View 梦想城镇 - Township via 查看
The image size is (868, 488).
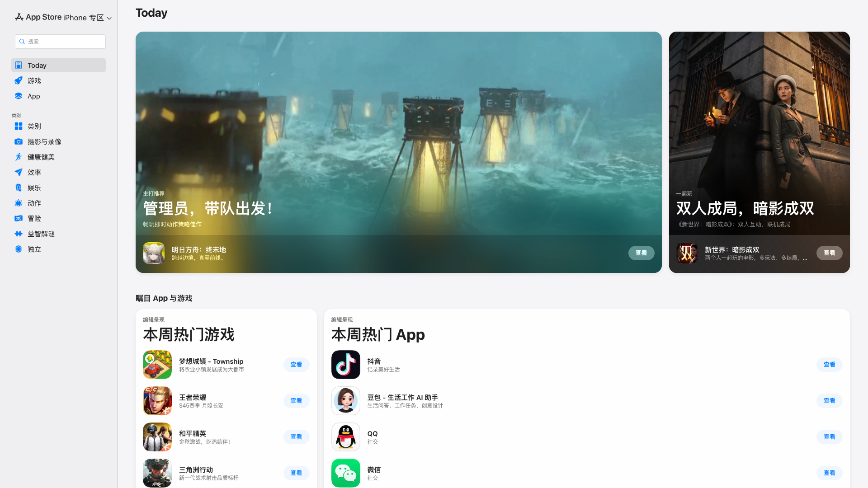point(296,365)
